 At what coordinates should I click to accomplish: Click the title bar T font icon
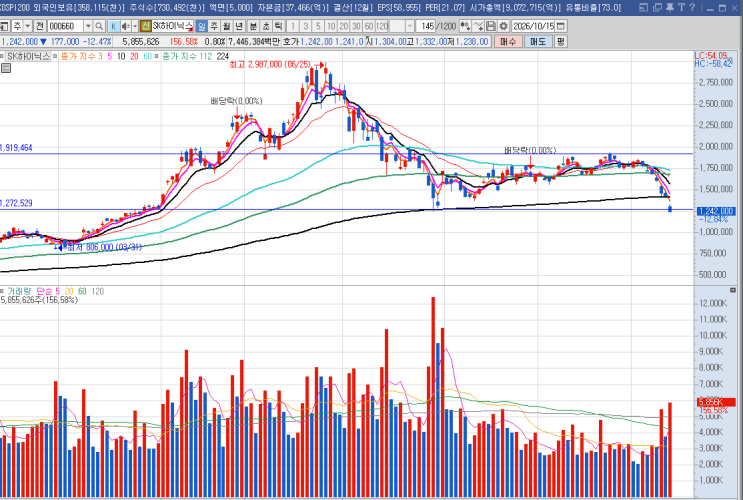[681, 7]
